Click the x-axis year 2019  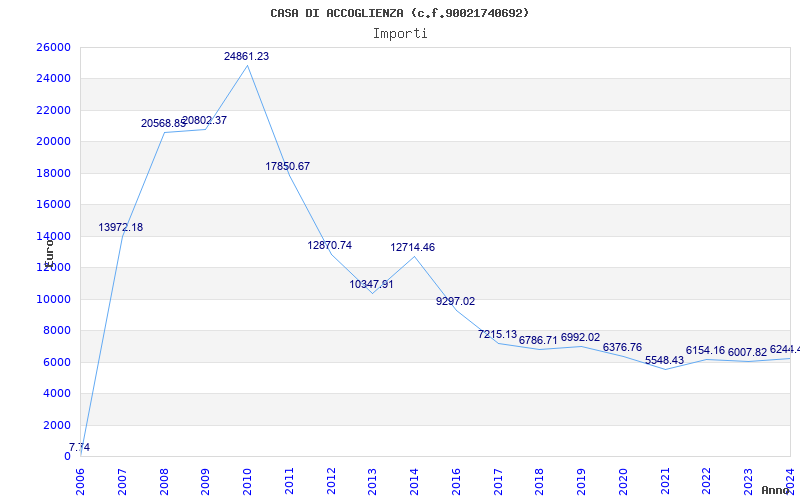(582, 482)
